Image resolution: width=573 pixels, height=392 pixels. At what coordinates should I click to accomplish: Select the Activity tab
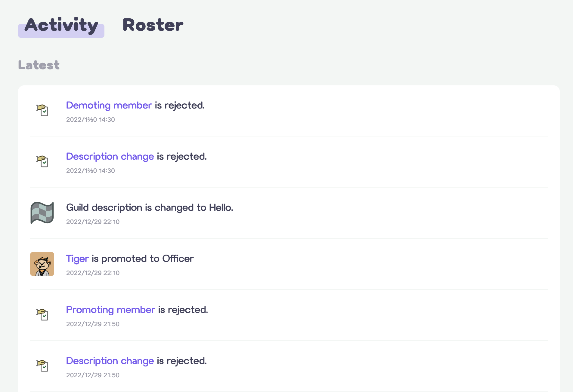[61, 26]
